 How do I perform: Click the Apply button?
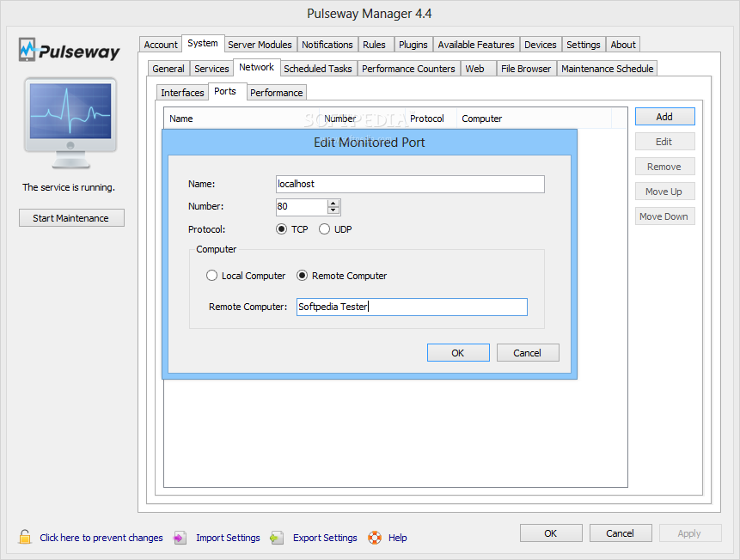click(x=690, y=533)
